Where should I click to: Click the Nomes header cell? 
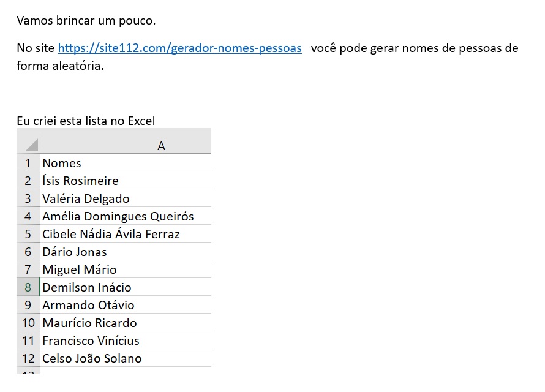point(126,163)
